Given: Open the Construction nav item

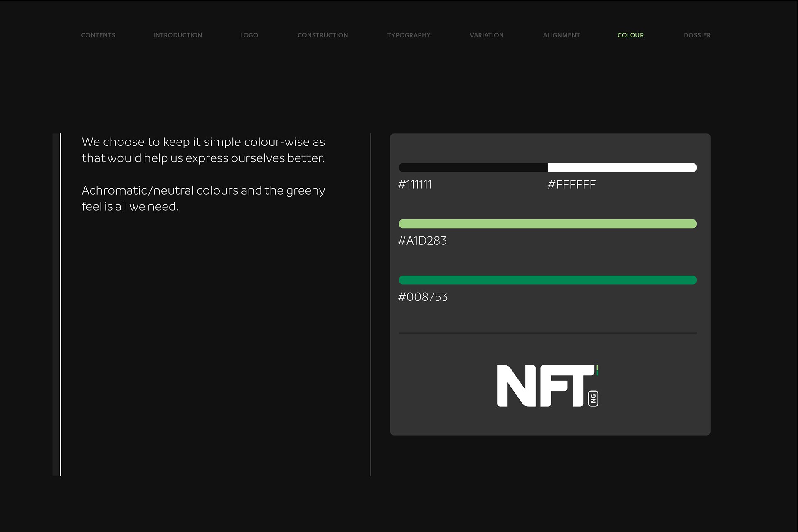Looking at the screenshot, I should [x=323, y=35].
